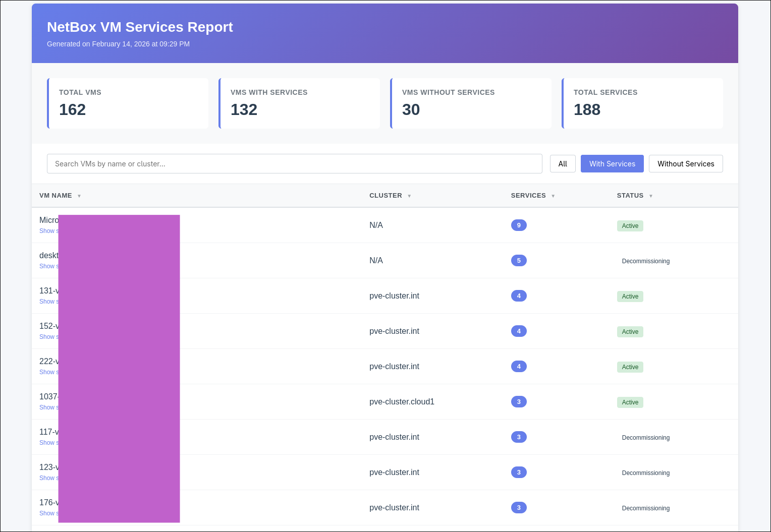Click the services count badge showing 9
Image resolution: width=771 pixels, height=532 pixels.
pyautogui.click(x=519, y=225)
